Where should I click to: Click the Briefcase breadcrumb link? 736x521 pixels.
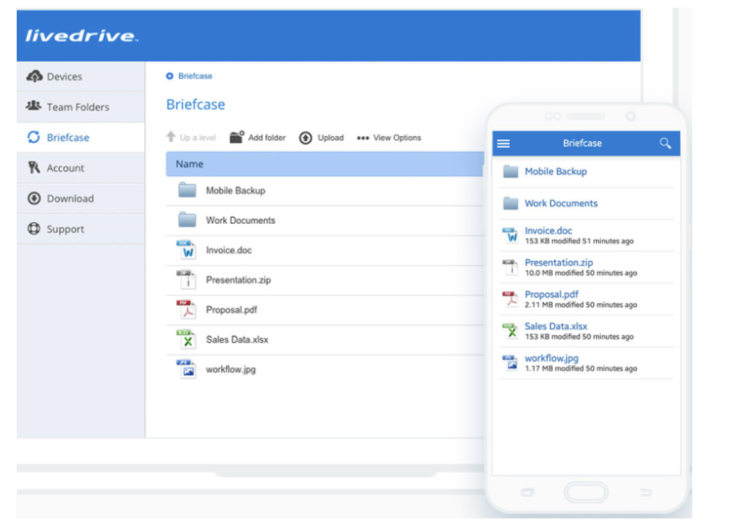coord(195,76)
